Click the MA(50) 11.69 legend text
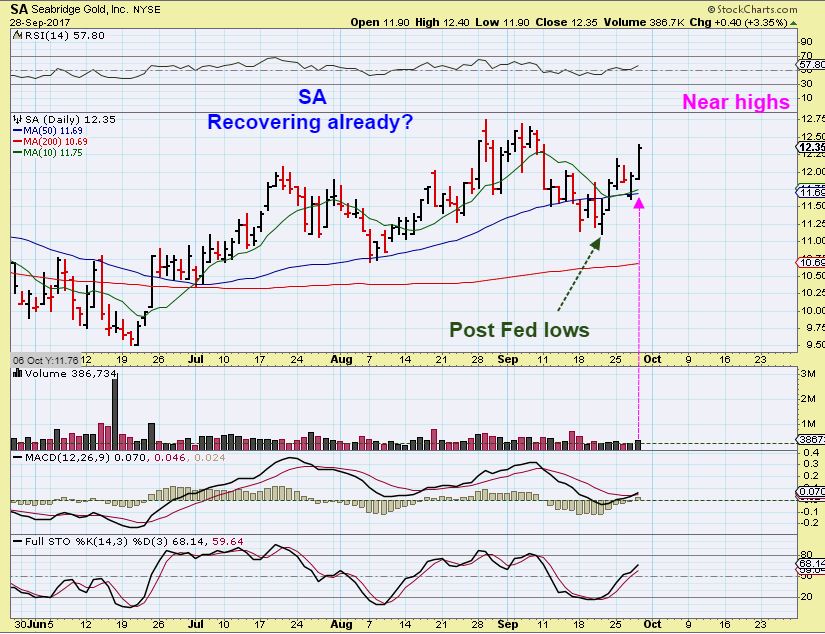825x634 pixels. pos(53,130)
